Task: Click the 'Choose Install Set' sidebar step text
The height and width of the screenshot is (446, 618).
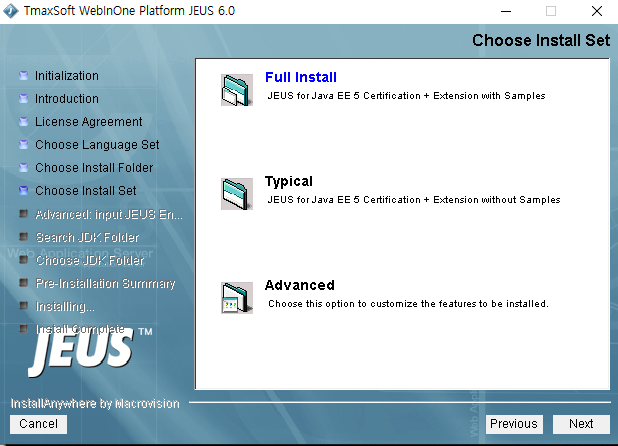Action: click(x=86, y=191)
